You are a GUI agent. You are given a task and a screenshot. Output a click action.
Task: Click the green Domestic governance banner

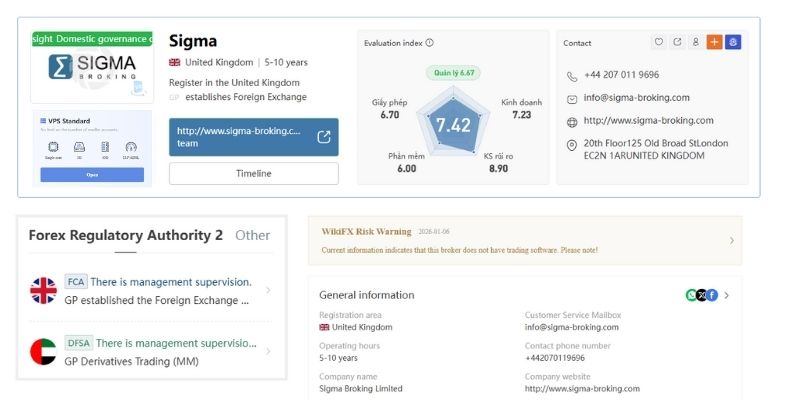92,39
